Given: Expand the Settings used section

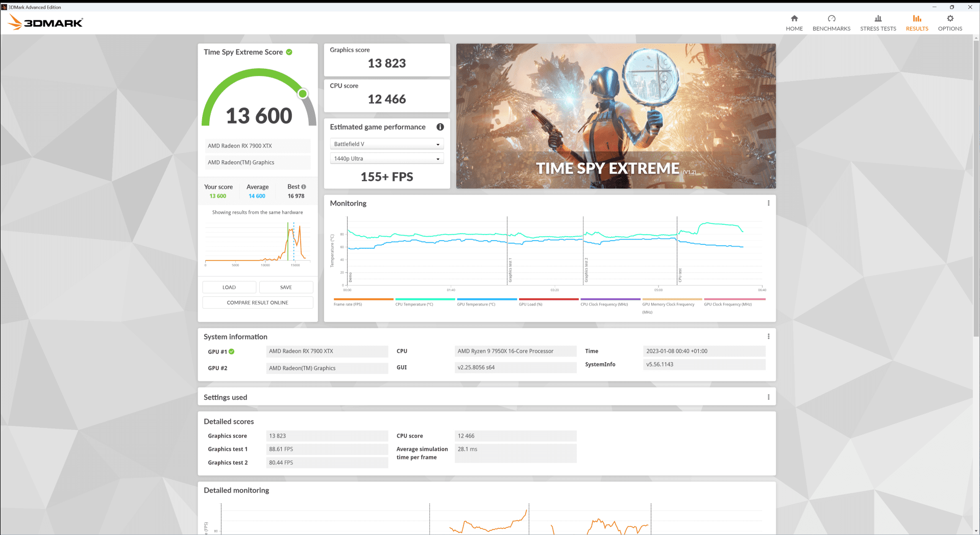Looking at the screenshot, I should tap(486, 397).
